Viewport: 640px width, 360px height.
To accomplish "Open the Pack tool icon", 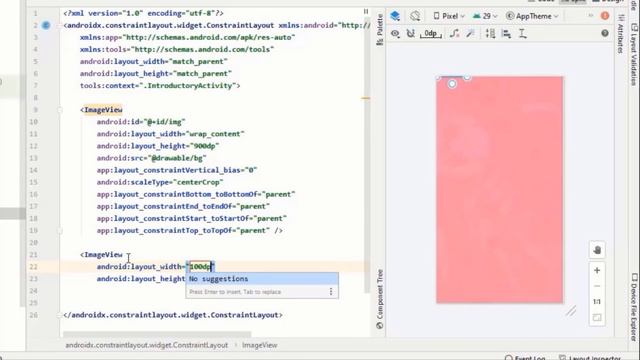I will point(490,33).
